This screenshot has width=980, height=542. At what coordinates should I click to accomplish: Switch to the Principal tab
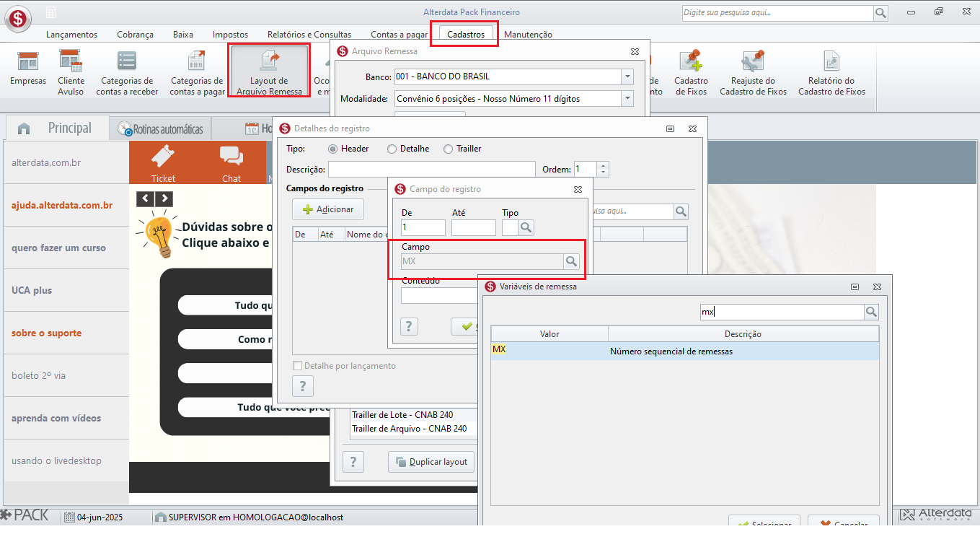[x=57, y=128]
